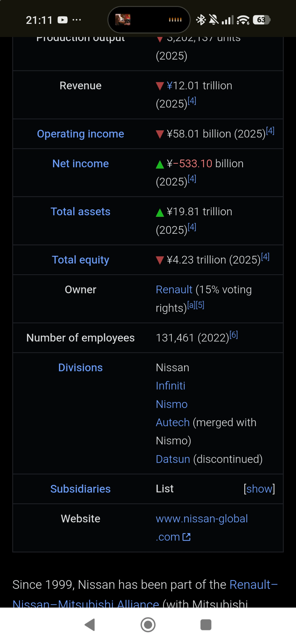Open the Net income link
This screenshot has width=296, height=644.
pyautogui.click(x=80, y=164)
